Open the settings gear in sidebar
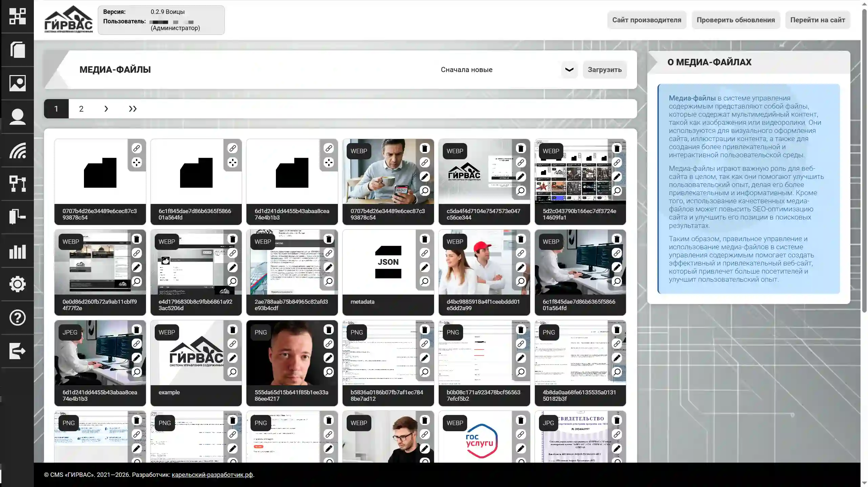 (x=17, y=284)
